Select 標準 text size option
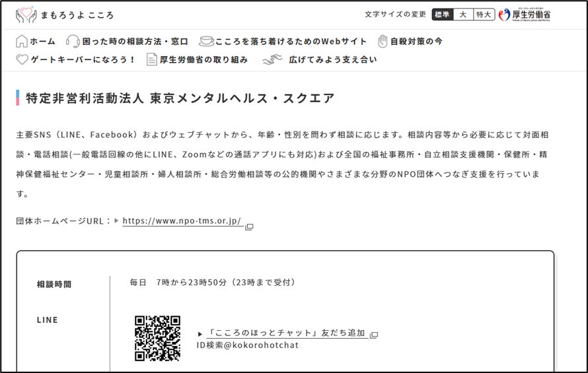 443,15
